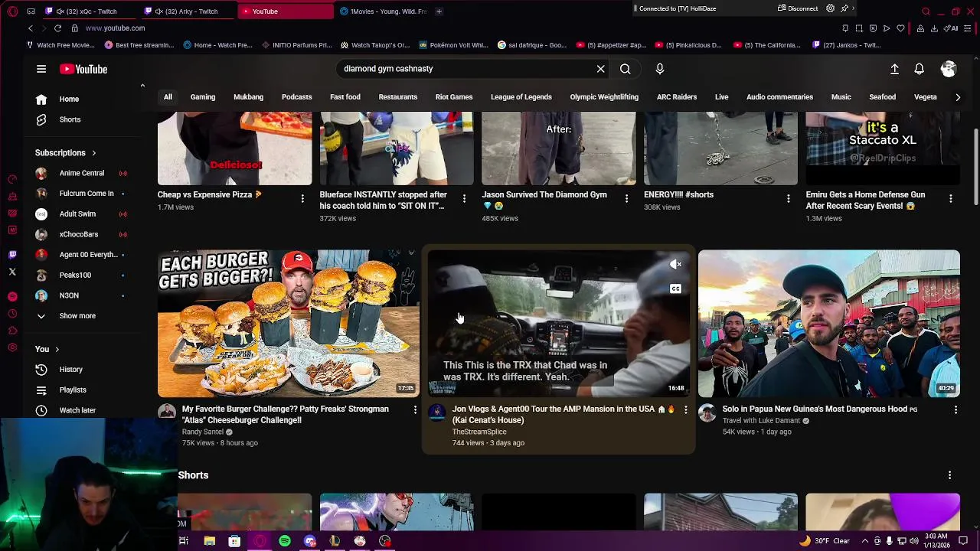980x551 pixels.
Task: Select the Gaming filter chip
Action: click(x=203, y=97)
